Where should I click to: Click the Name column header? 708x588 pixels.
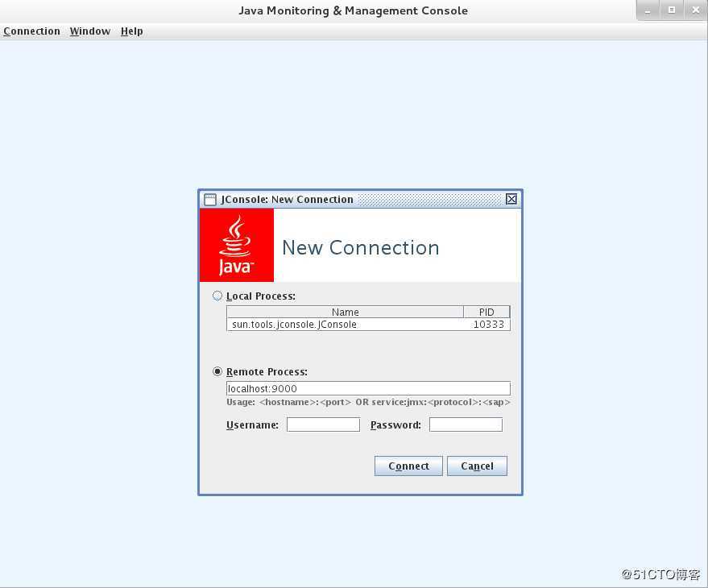tap(345, 312)
